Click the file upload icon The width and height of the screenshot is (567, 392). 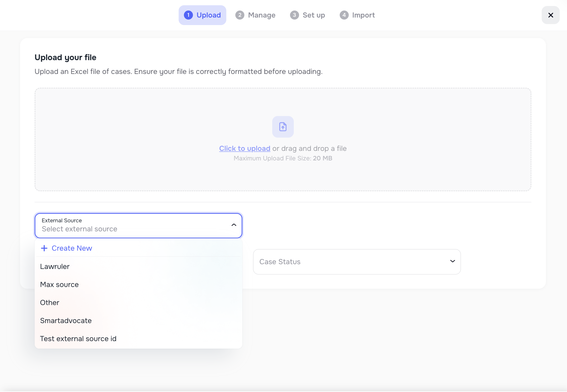point(283,127)
